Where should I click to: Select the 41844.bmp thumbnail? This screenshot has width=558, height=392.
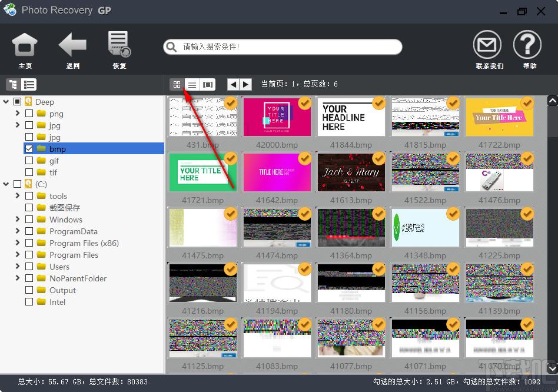(x=351, y=117)
